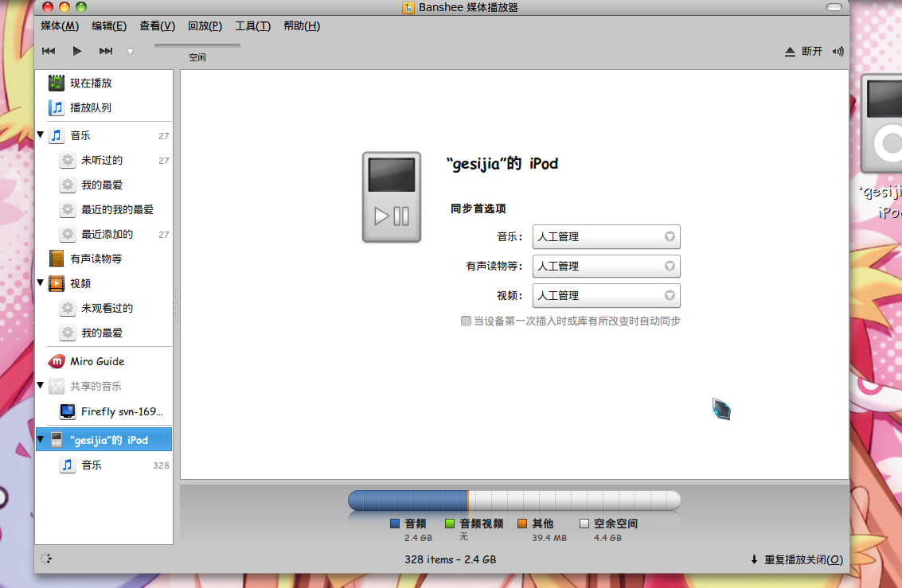Click the orange Other legend swatch (其他)
Screen dimensions: 902x588
point(522,524)
